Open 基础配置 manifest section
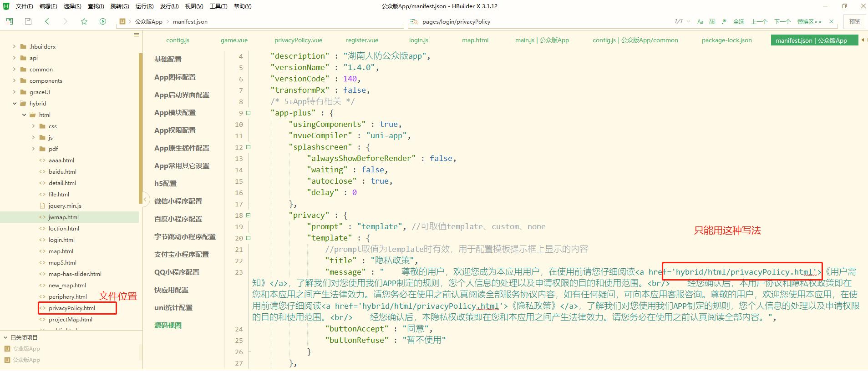The height and width of the screenshot is (371, 868). click(x=168, y=59)
